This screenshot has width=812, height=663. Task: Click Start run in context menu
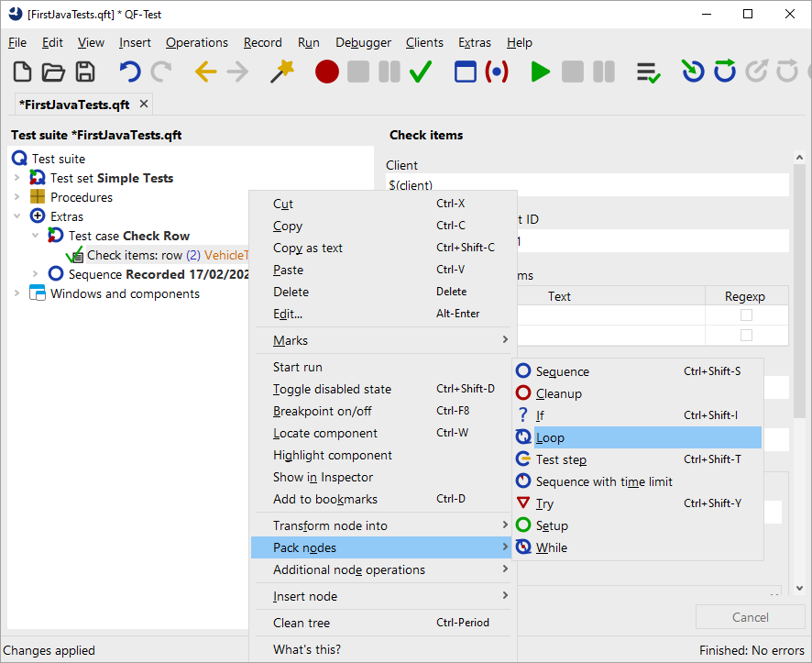click(384, 367)
